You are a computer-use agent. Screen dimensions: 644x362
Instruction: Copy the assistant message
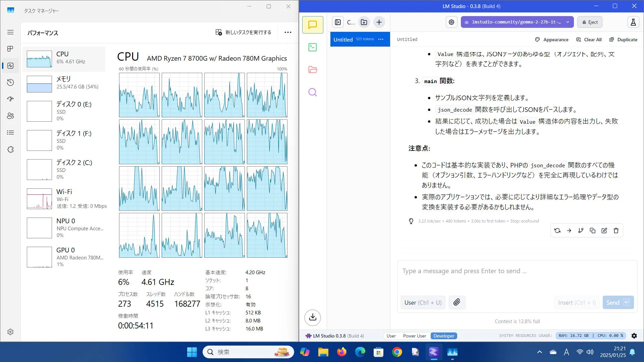click(x=593, y=231)
